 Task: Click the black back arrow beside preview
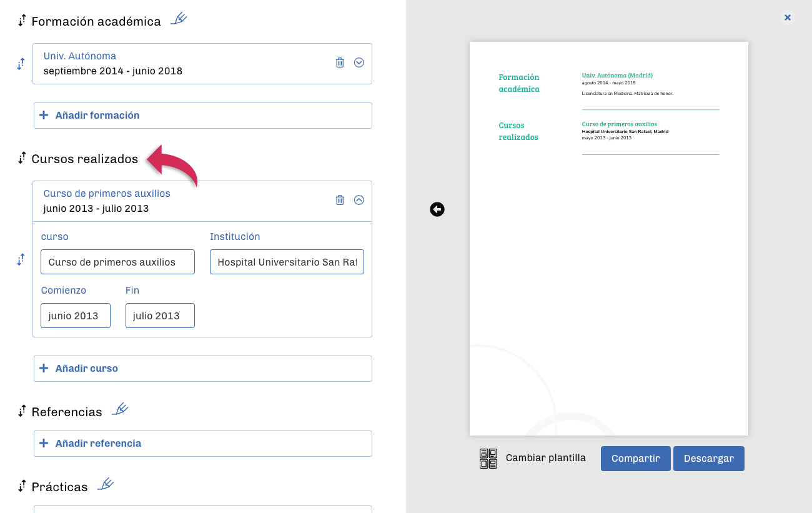click(x=437, y=209)
